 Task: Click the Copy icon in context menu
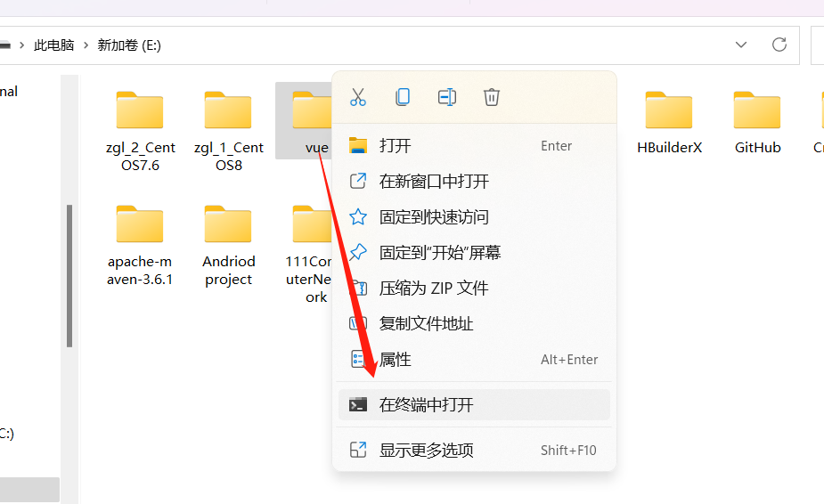click(403, 97)
